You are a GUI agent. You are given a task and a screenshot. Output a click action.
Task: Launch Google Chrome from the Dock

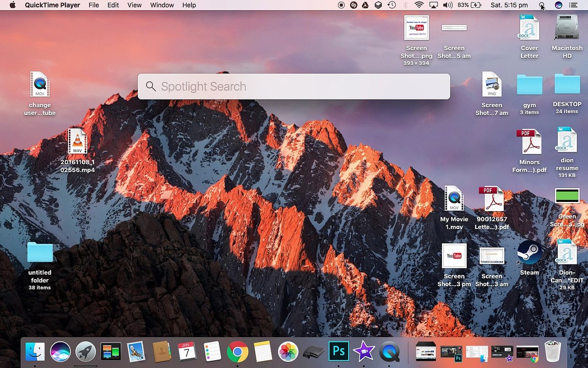tap(237, 352)
